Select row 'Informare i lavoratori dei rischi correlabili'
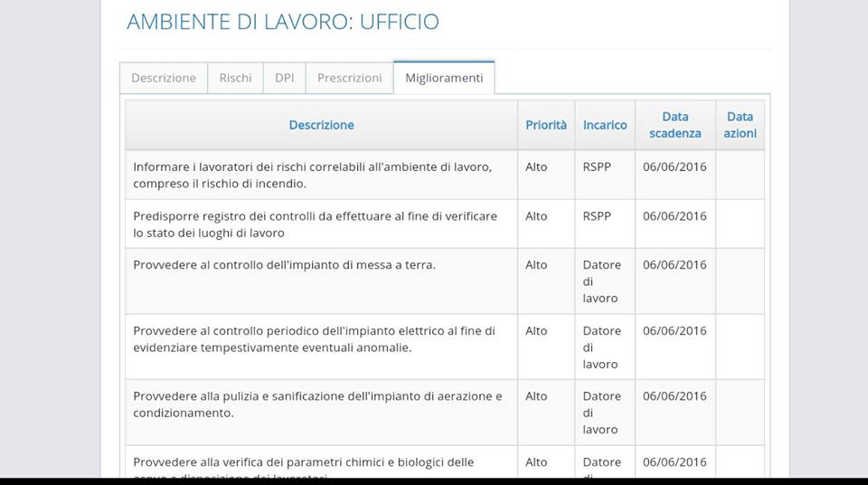Viewport: 868px width, 485px height. click(445, 176)
